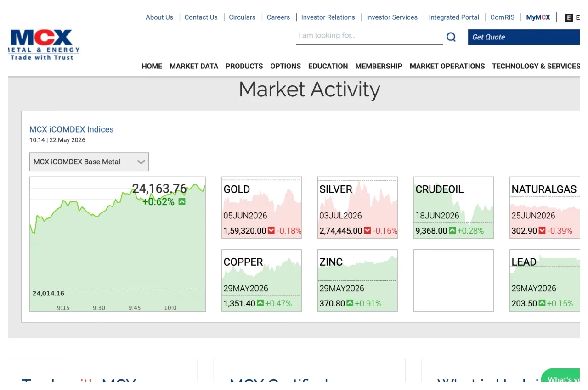The image size is (588, 390).
Task: Click the green up arrow in COPPER card
Action: [x=260, y=303]
